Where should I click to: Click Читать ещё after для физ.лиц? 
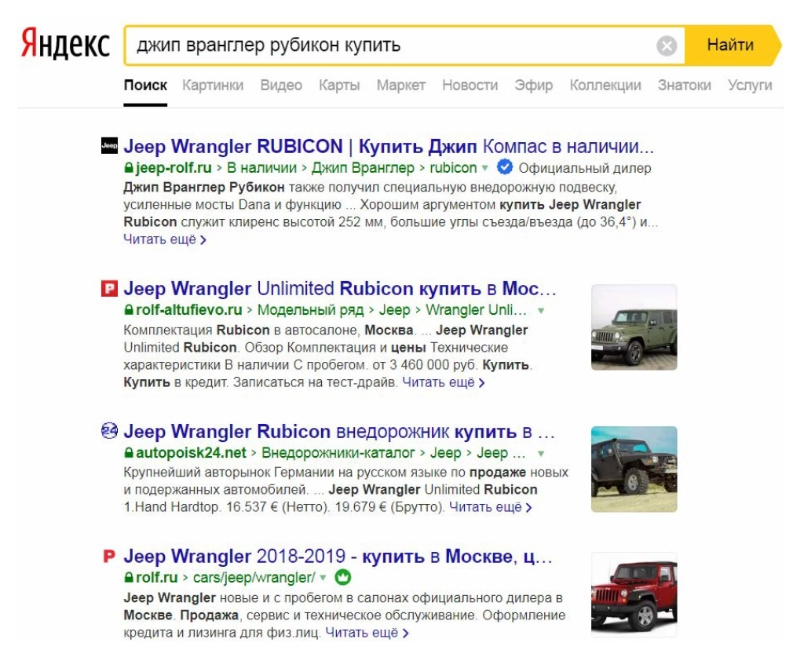367,633
